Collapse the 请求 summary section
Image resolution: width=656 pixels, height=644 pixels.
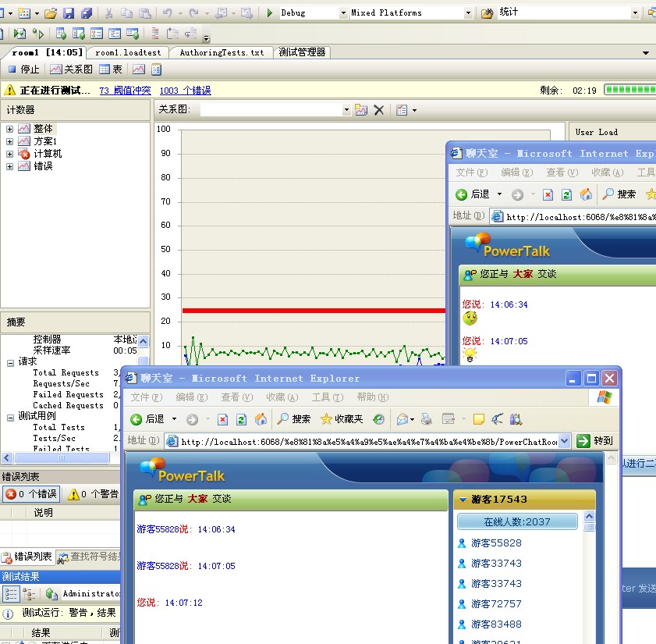[10, 363]
